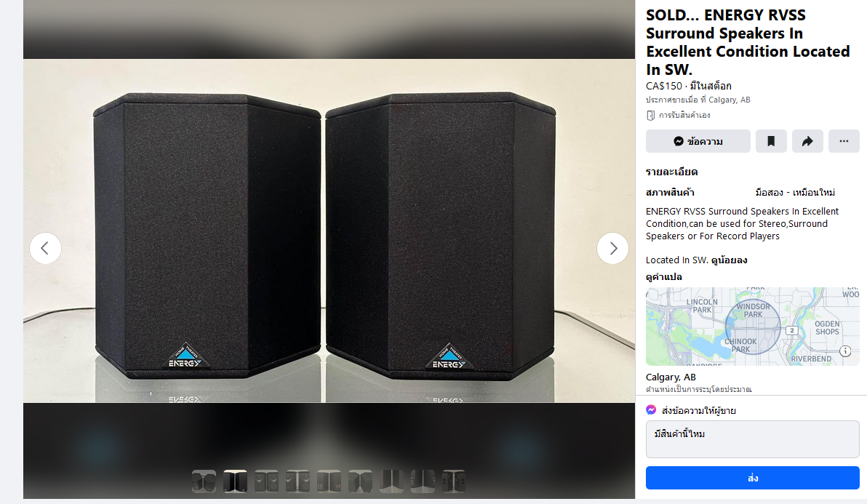This screenshot has height=504, width=867.
Task: Select the third photo thumbnail
Action: click(266, 481)
